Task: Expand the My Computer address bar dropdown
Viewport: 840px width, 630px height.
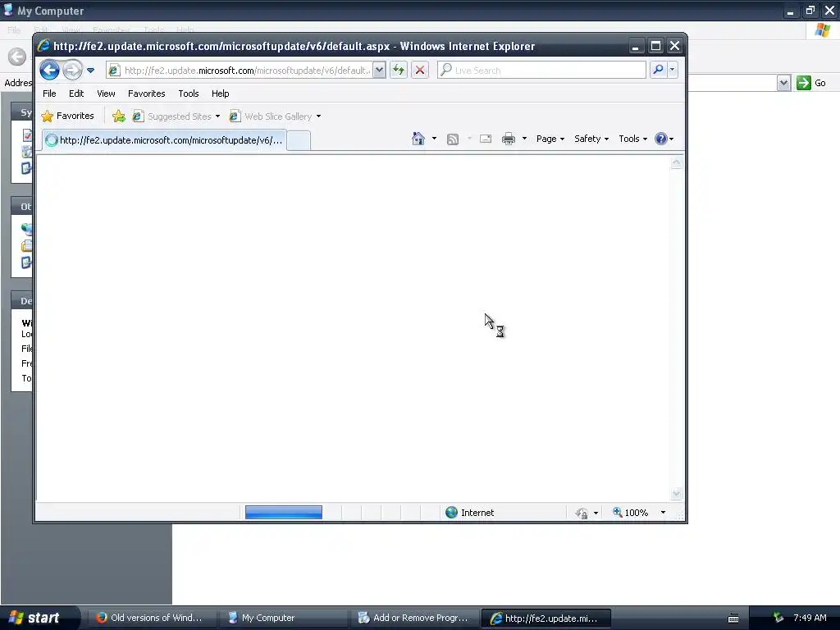Action: pyautogui.click(x=783, y=83)
